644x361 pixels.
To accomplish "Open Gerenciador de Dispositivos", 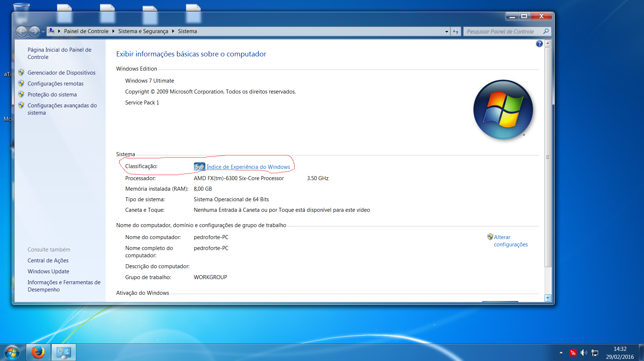I will 62,73.
